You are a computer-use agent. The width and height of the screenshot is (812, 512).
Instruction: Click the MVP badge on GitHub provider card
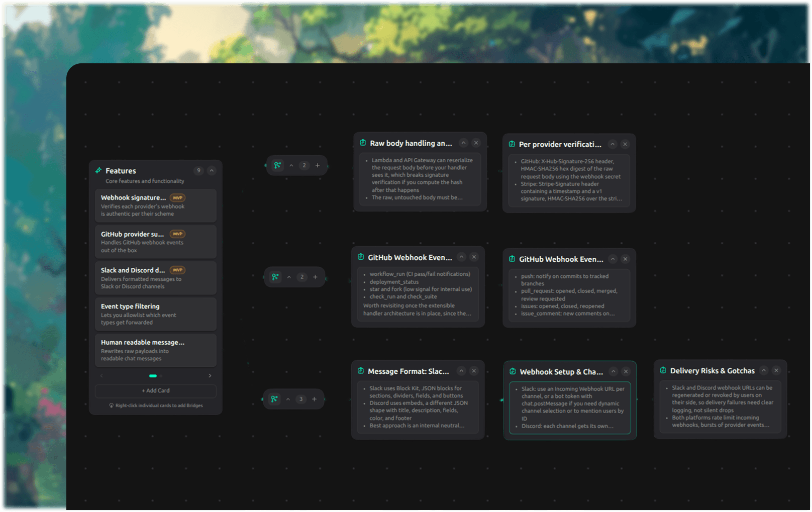(x=177, y=234)
